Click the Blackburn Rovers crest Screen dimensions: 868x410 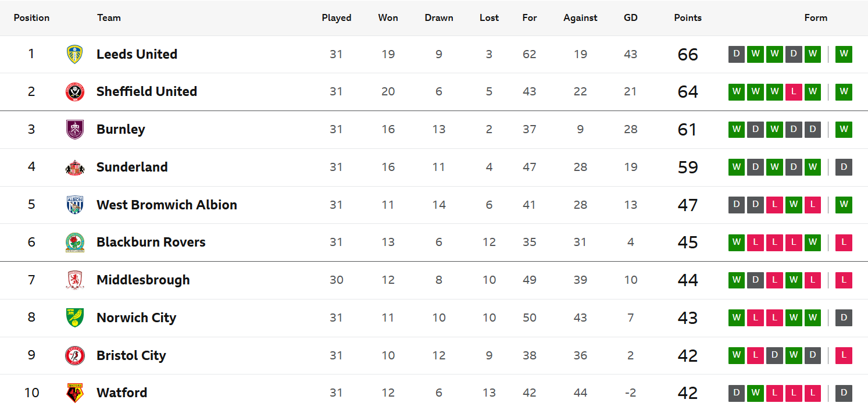click(x=75, y=242)
